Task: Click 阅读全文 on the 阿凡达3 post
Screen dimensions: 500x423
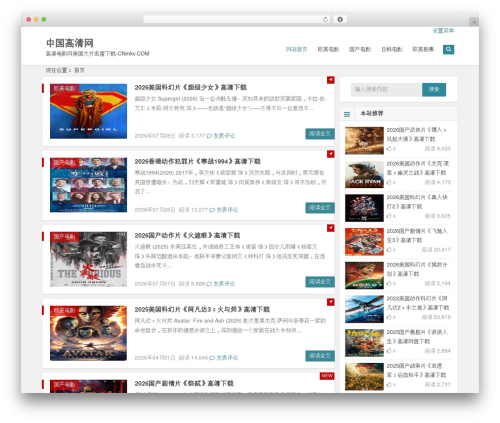Action: 320,356
